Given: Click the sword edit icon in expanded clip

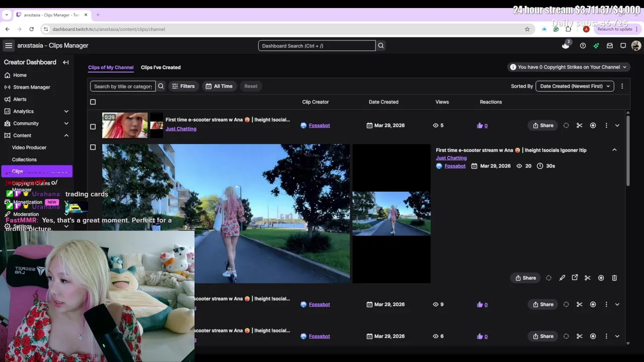Looking at the screenshot, I should (x=562, y=278).
